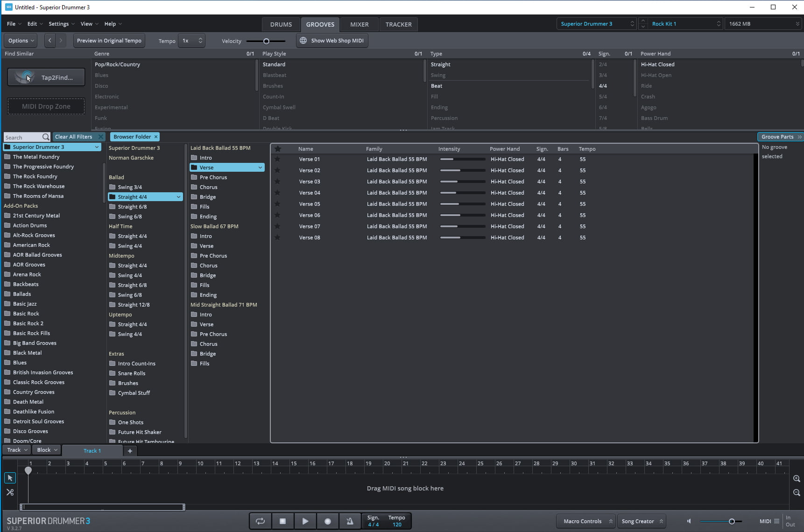Enable loop playback
Viewport: 804px width, 532px height.
[260, 521]
